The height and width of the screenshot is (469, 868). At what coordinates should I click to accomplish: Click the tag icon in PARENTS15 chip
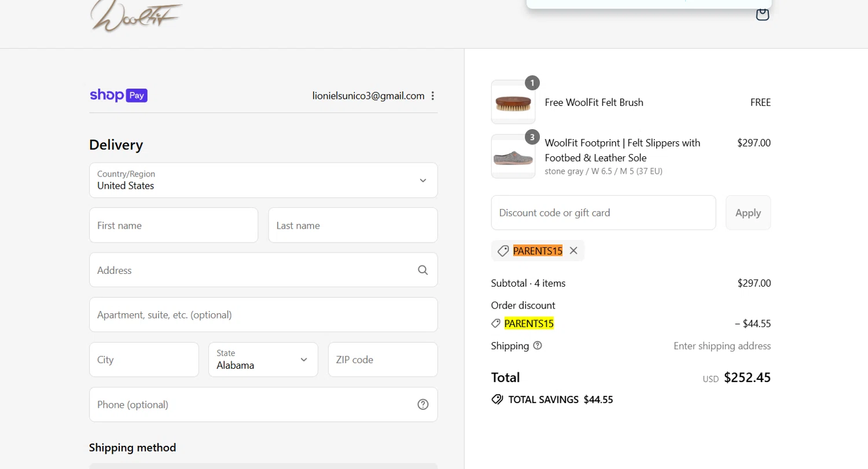[x=503, y=251]
